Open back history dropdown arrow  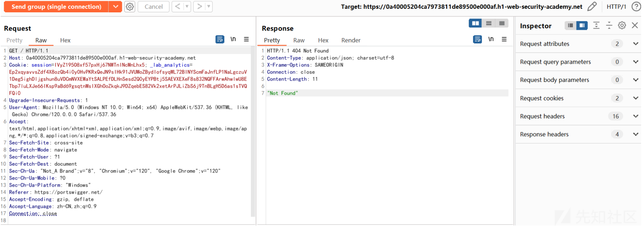pyautogui.click(x=187, y=7)
